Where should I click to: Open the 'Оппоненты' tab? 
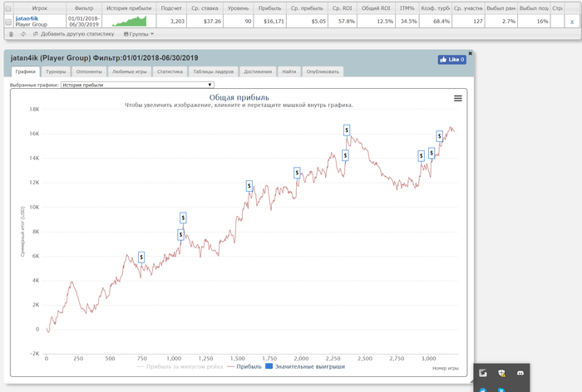tap(89, 71)
